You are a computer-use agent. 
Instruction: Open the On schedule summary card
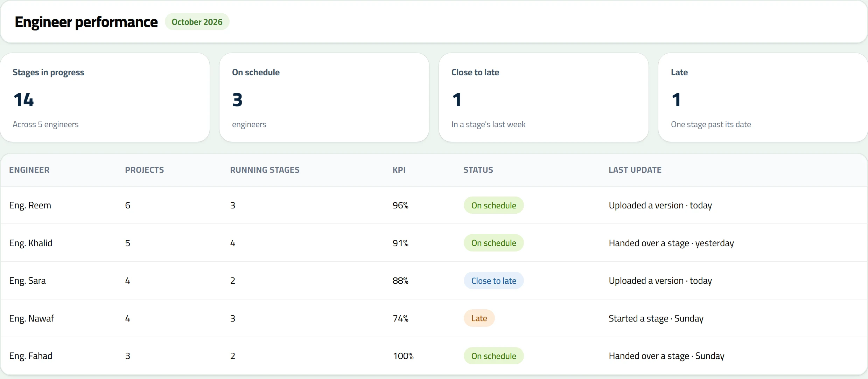(x=324, y=97)
